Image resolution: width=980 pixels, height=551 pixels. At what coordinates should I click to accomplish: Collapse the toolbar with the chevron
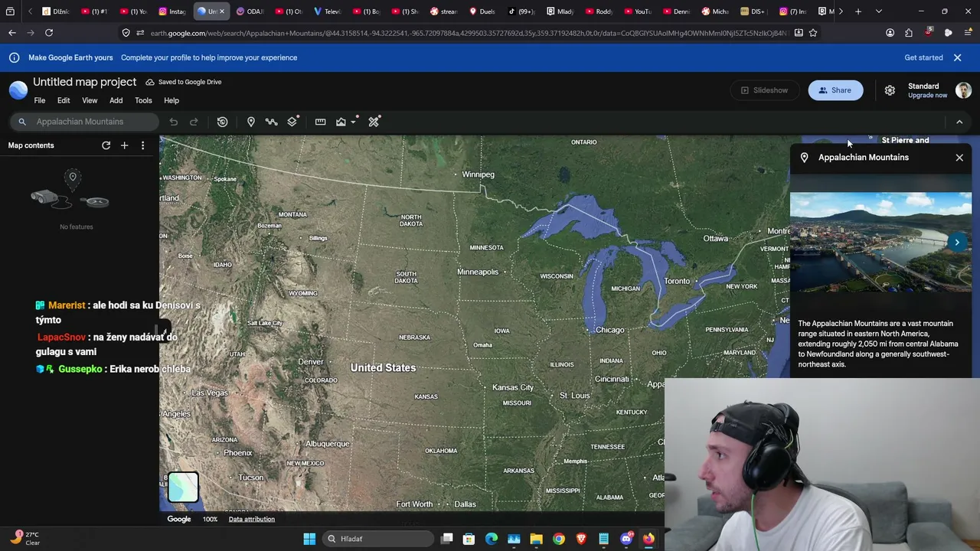pos(959,122)
